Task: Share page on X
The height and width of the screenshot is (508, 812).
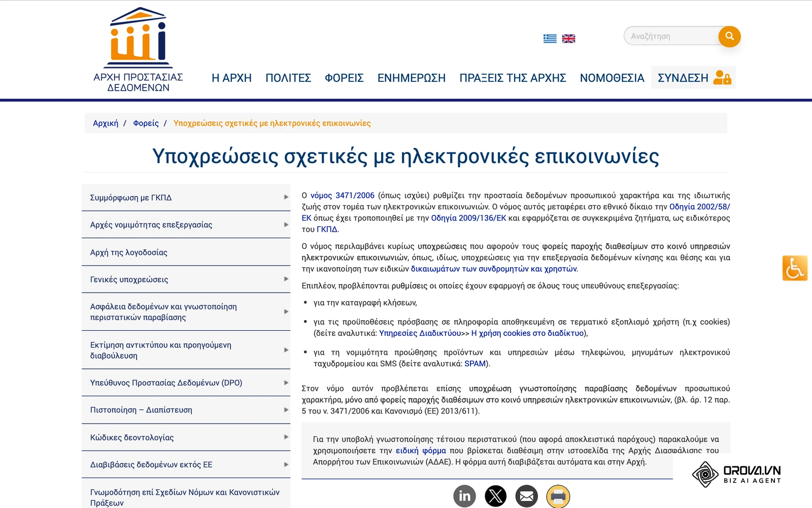Action: pos(495,496)
